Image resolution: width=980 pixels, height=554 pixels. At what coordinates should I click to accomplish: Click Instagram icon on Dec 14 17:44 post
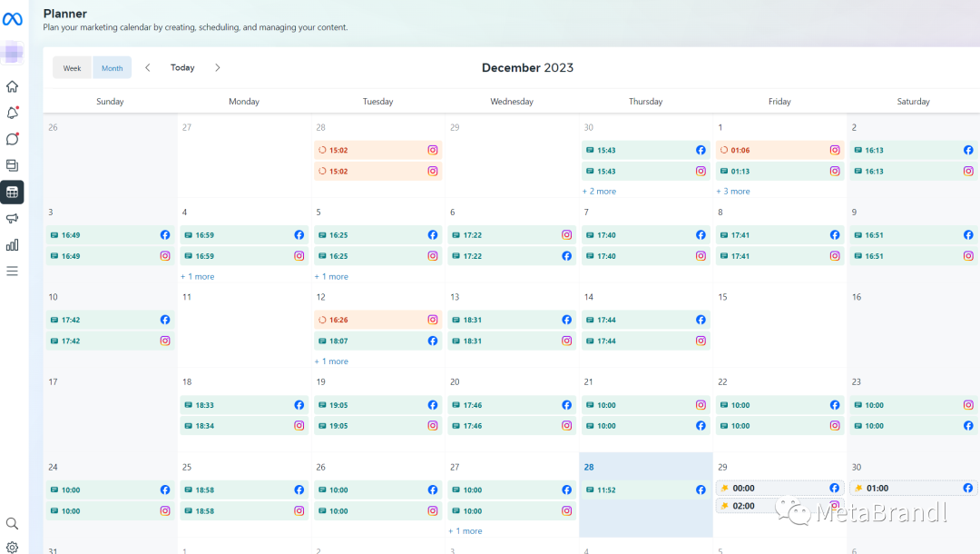click(701, 341)
